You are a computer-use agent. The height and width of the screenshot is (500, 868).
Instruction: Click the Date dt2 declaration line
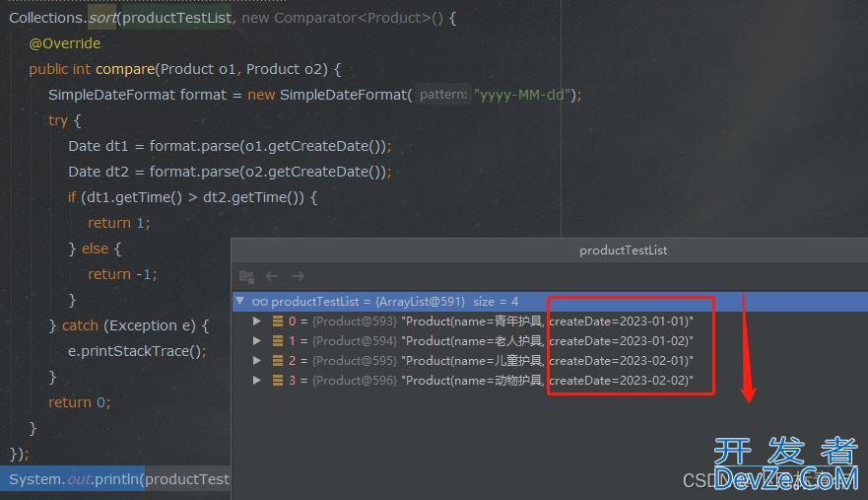pos(230,172)
